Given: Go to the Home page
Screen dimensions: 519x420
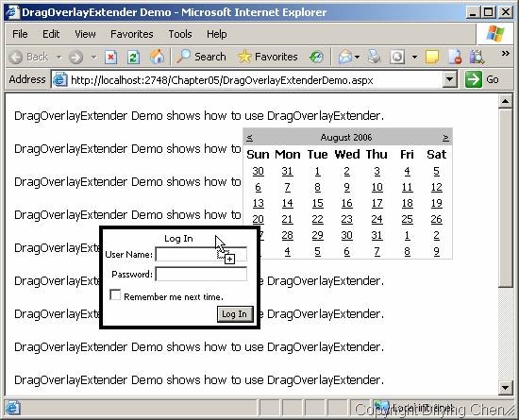Looking at the screenshot, I should [157, 57].
